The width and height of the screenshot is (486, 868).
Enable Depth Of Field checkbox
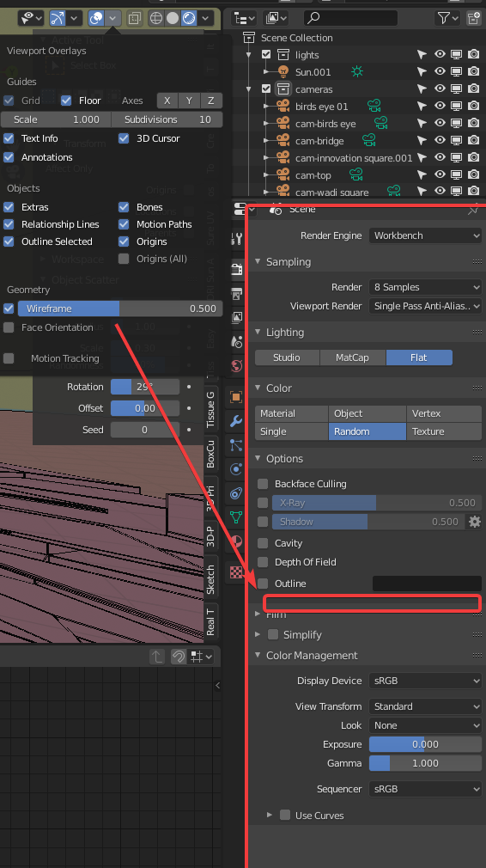point(264,562)
